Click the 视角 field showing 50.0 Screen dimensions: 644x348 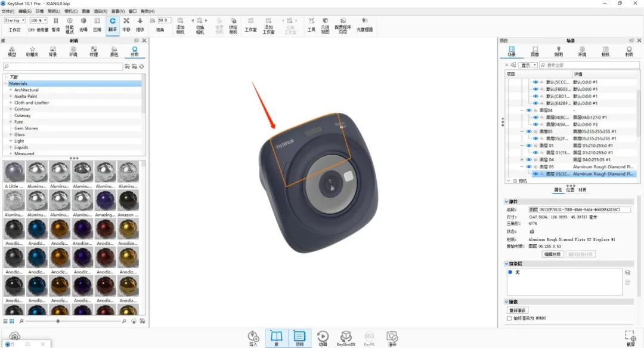click(x=164, y=20)
